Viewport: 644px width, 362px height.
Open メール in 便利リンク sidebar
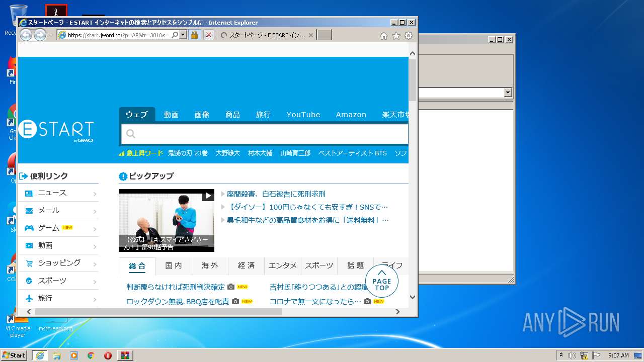point(58,211)
